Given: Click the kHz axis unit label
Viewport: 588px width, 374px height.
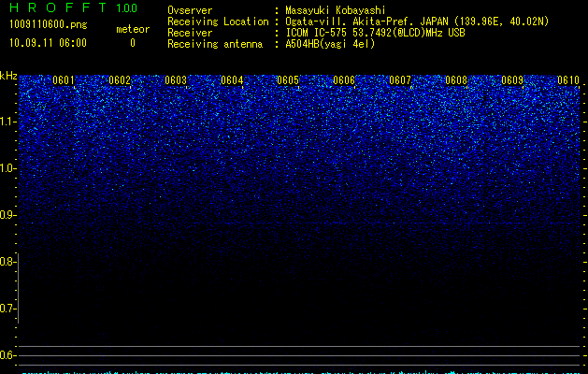Looking at the screenshot, I should tap(8, 76).
